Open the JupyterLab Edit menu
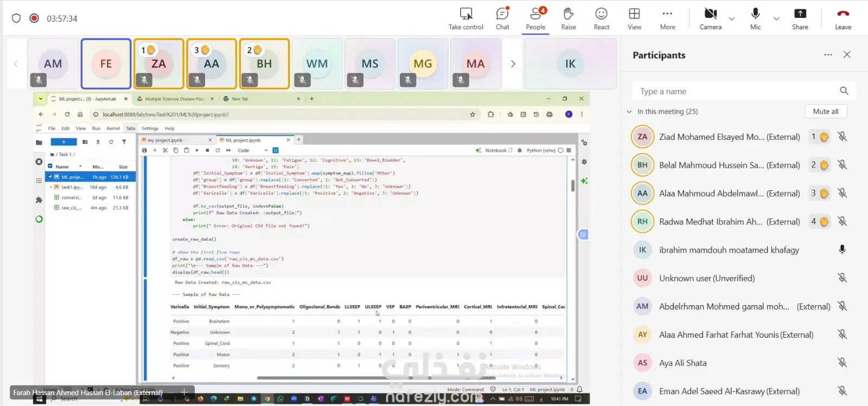 [65, 128]
